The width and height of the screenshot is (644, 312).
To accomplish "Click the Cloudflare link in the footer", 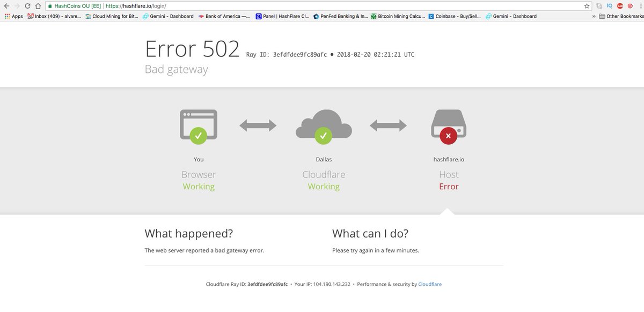I will (x=430, y=284).
